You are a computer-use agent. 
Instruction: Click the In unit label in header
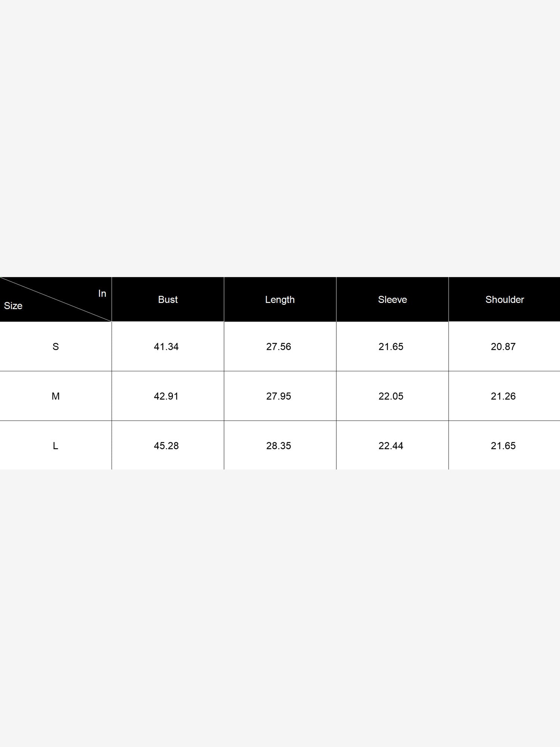coord(102,294)
